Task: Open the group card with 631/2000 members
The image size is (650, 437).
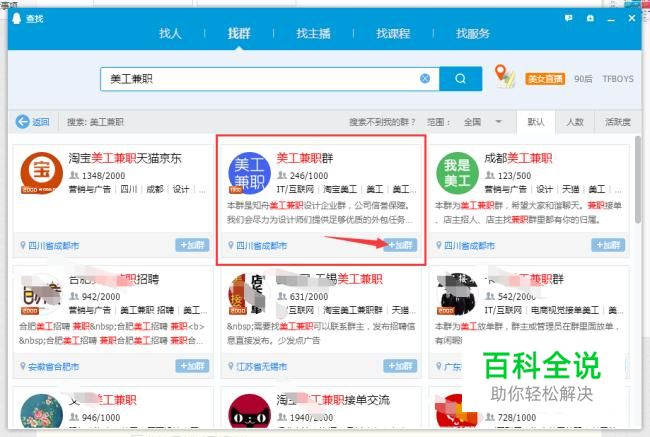Action: pyautogui.click(x=321, y=322)
